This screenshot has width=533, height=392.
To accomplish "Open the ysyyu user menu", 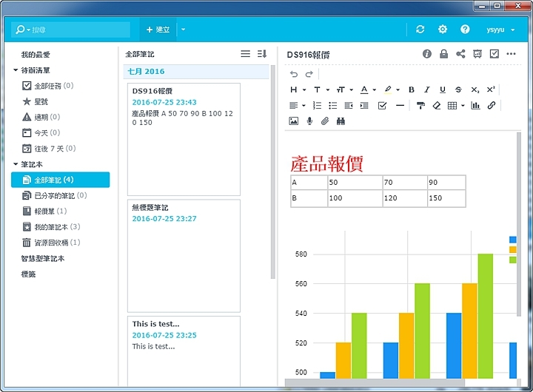I will click(499, 30).
